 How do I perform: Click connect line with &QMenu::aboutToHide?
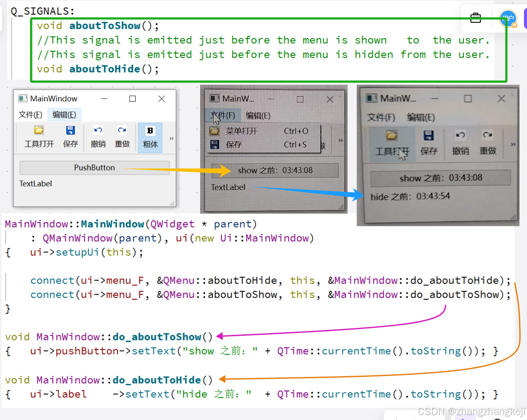click(x=271, y=280)
